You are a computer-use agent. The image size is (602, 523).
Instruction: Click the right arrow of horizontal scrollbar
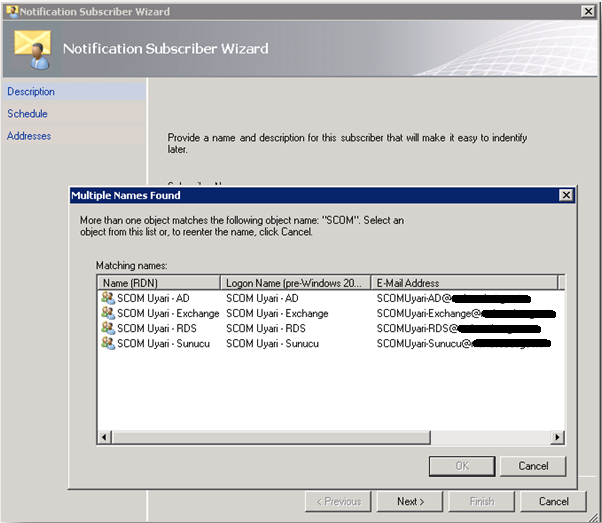(x=557, y=437)
